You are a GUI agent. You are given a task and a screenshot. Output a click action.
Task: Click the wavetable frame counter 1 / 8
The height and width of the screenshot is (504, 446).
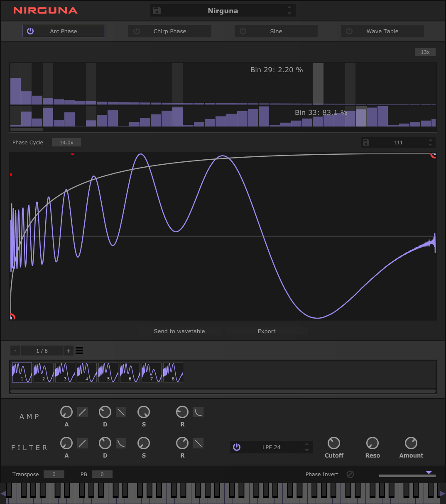[42, 351]
